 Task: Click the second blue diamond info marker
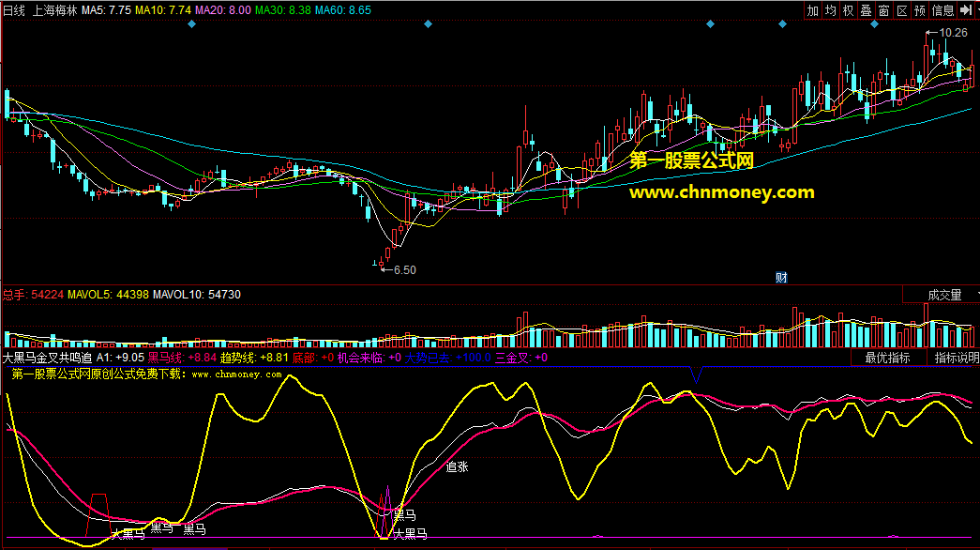[429, 24]
